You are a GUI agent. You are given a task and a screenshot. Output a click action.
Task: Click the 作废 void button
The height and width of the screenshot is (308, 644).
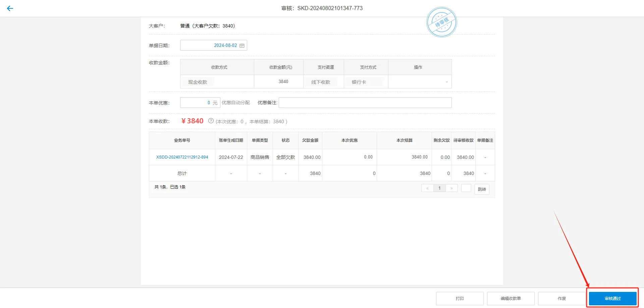pyautogui.click(x=562, y=298)
